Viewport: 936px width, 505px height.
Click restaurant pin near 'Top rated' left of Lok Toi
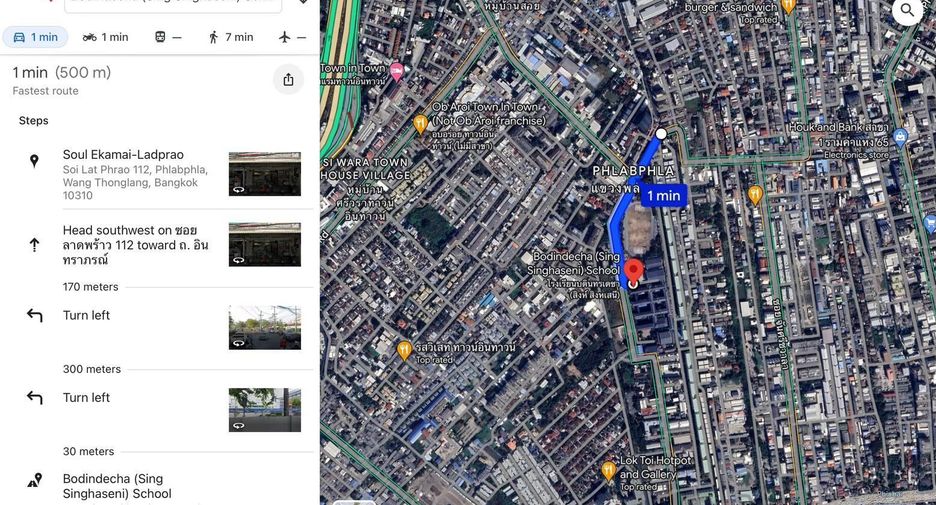pos(404,350)
